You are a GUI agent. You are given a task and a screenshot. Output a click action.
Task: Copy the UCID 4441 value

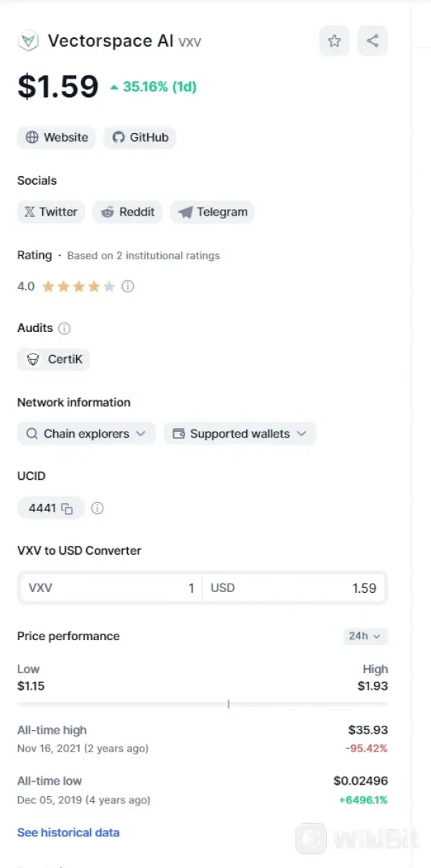point(67,509)
